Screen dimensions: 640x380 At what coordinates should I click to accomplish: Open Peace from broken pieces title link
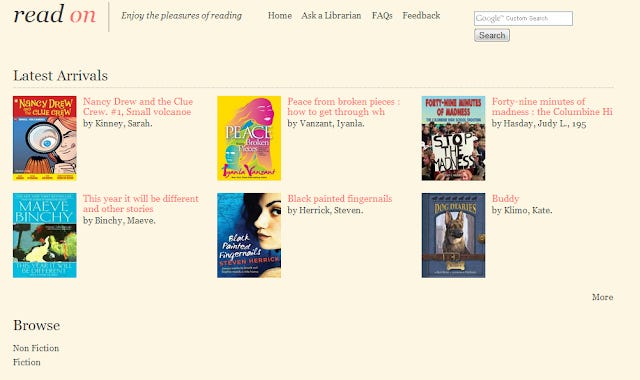(x=344, y=107)
